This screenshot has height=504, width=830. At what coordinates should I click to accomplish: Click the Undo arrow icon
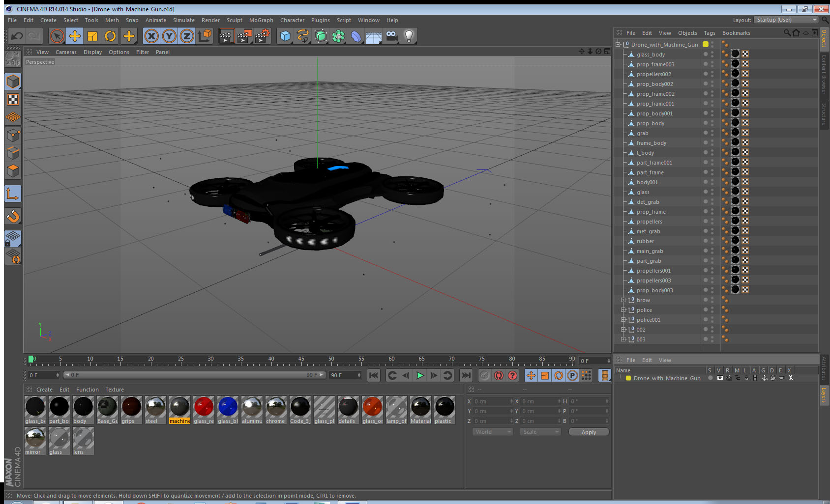coord(17,36)
